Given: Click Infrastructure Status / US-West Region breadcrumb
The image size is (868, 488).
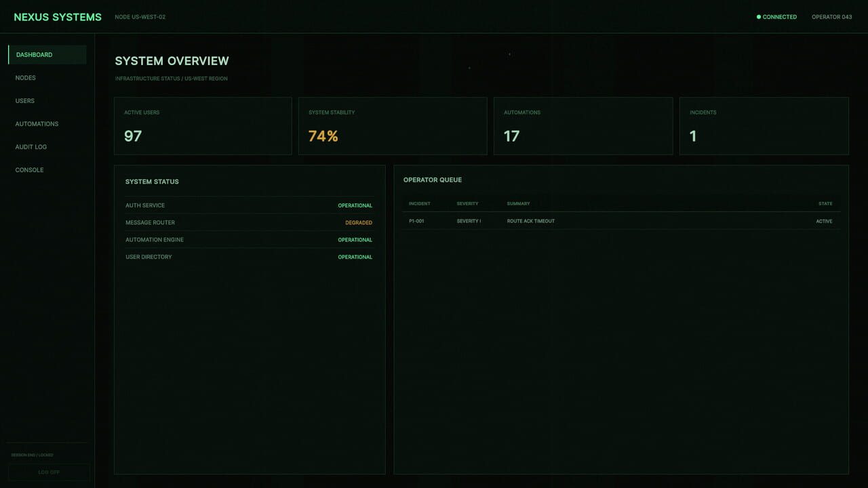Looking at the screenshot, I should click(172, 79).
